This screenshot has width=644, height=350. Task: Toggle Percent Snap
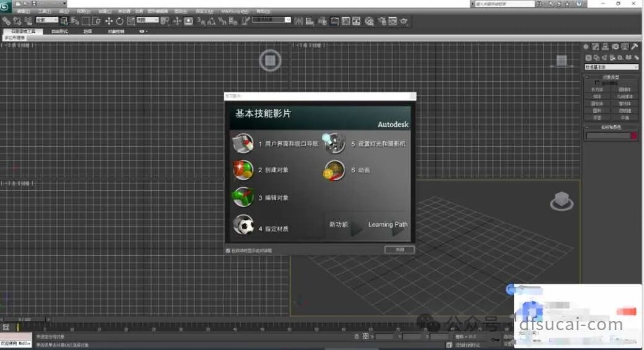[x=222, y=21]
